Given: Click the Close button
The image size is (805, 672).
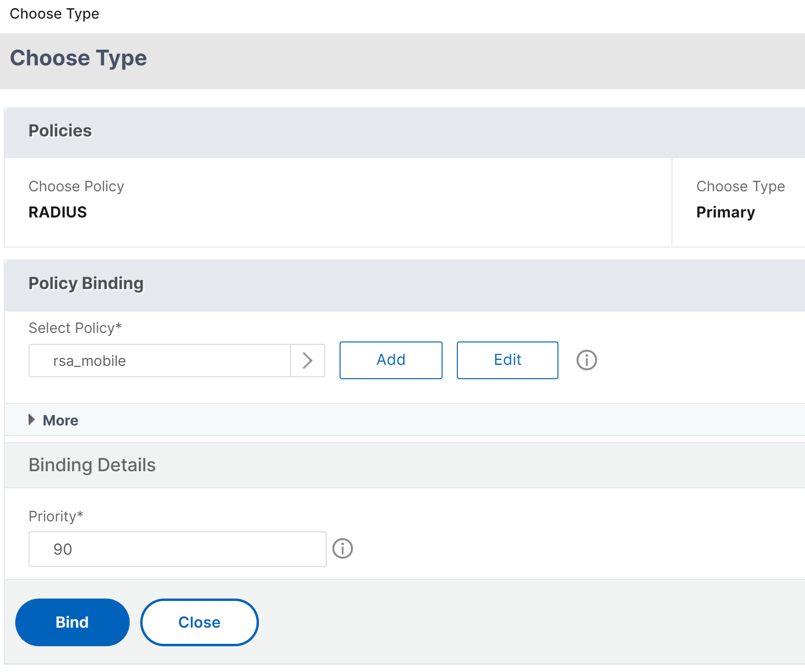Looking at the screenshot, I should point(199,622).
